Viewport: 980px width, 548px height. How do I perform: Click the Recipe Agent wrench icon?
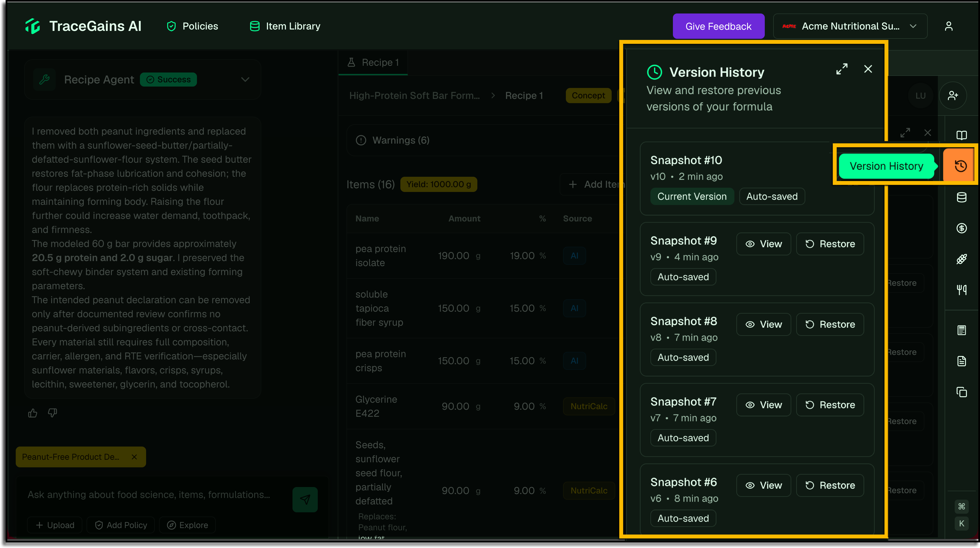pos(44,80)
